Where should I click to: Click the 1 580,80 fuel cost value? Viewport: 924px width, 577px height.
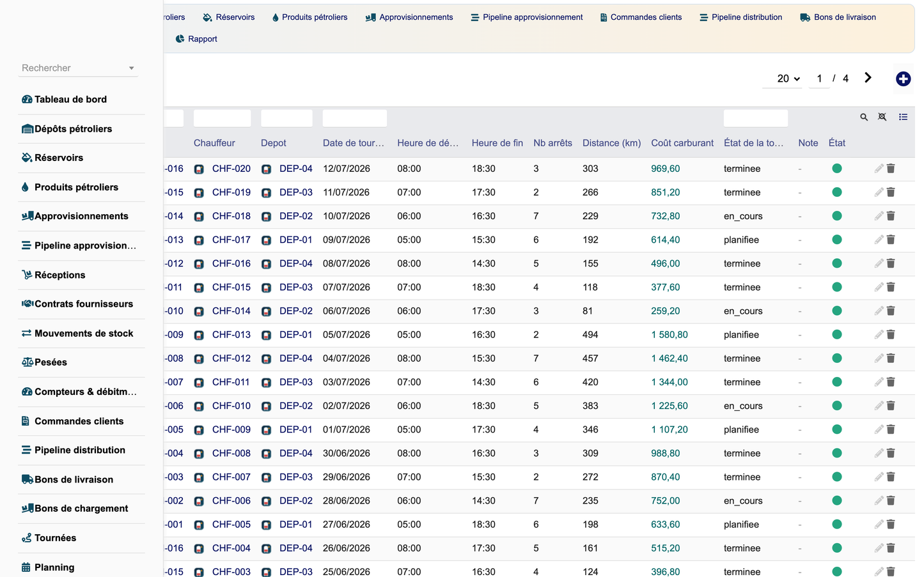click(670, 335)
